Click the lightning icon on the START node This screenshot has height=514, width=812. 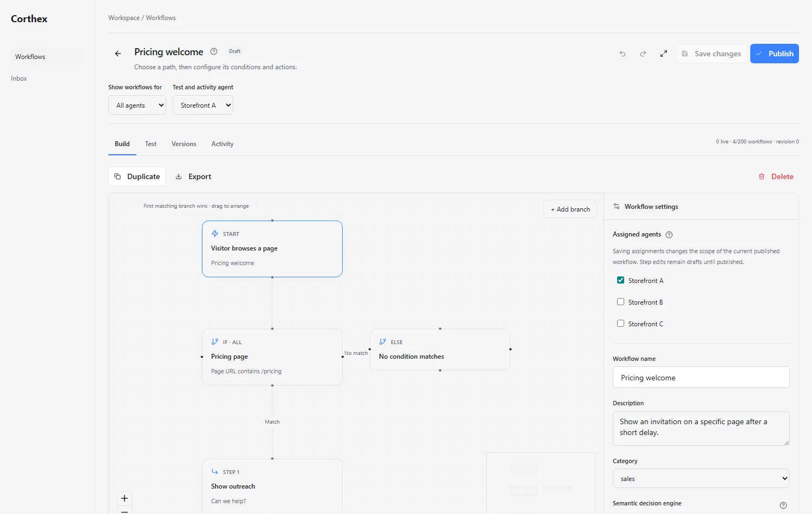(x=215, y=234)
